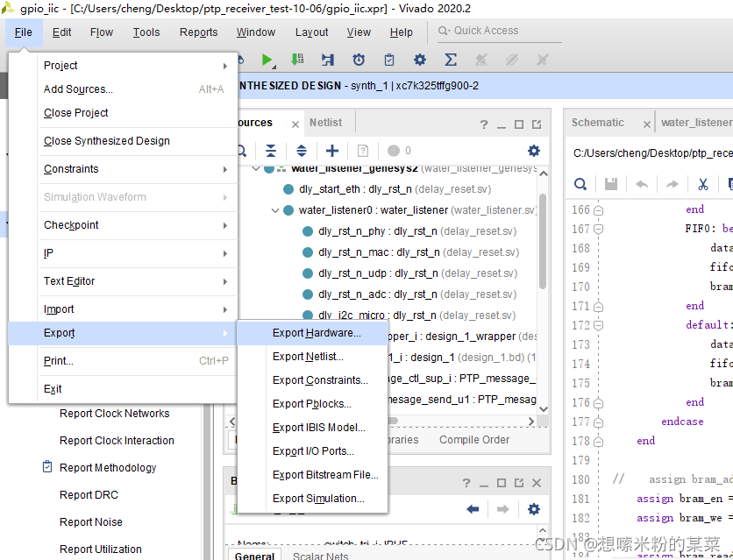The width and height of the screenshot is (733, 560).
Task: Click the Quick Access search field
Action: click(499, 31)
